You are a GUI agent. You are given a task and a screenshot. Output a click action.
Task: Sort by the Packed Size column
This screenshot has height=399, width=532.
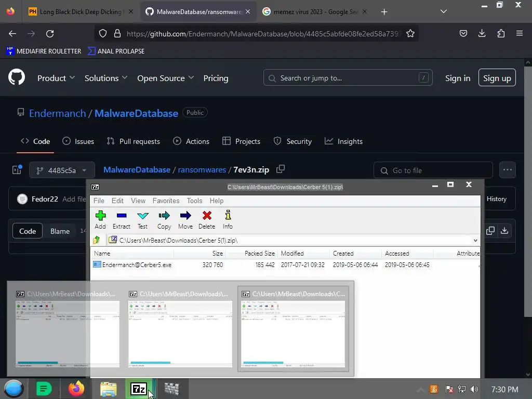click(252, 254)
